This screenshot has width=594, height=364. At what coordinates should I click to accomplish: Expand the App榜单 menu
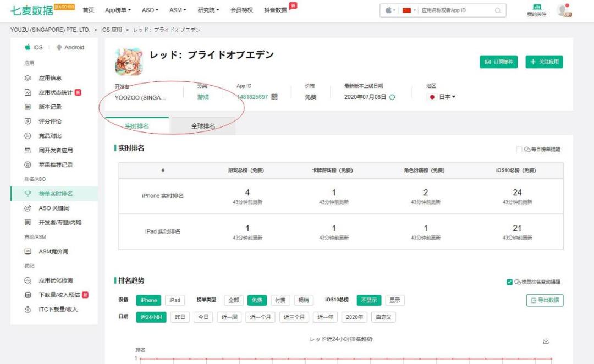pyautogui.click(x=118, y=10)
